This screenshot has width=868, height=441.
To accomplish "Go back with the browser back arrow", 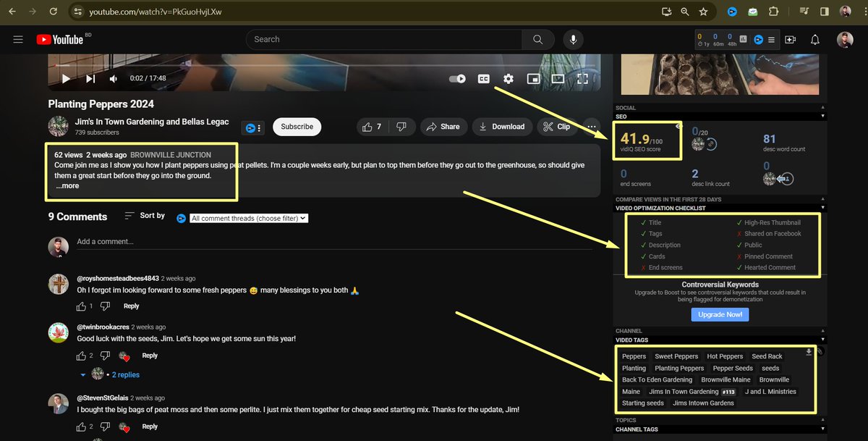I will pos(12,12).
